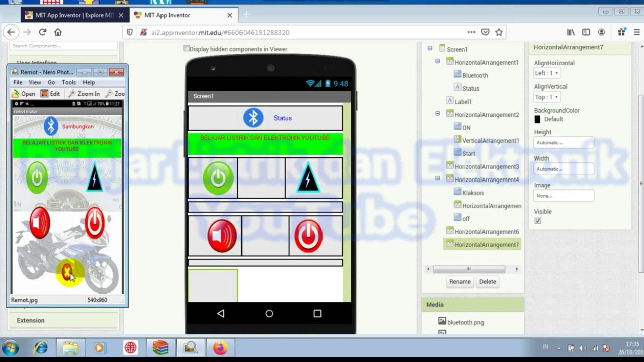644x362 pixels.
Task: Open the View menu in Nero photo viewer
Action: pyautogui.click(x=35, y=82)
